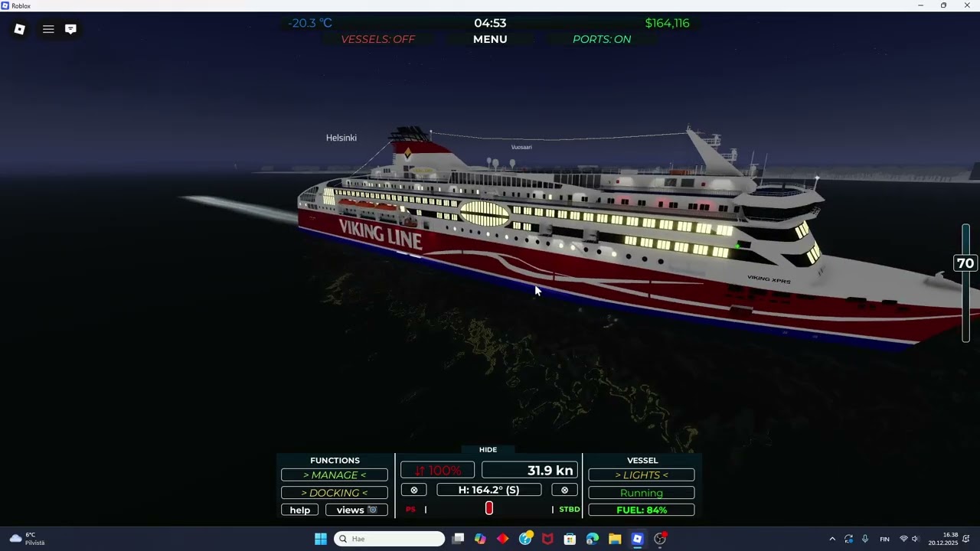
Task: Click the -20.3 °C temperature readout
Action: [x=310, y=23]
